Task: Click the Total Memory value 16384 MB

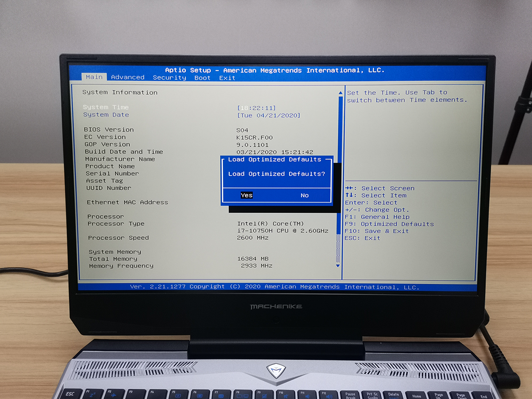Action: pyautogui.click(x=253, y=258)
